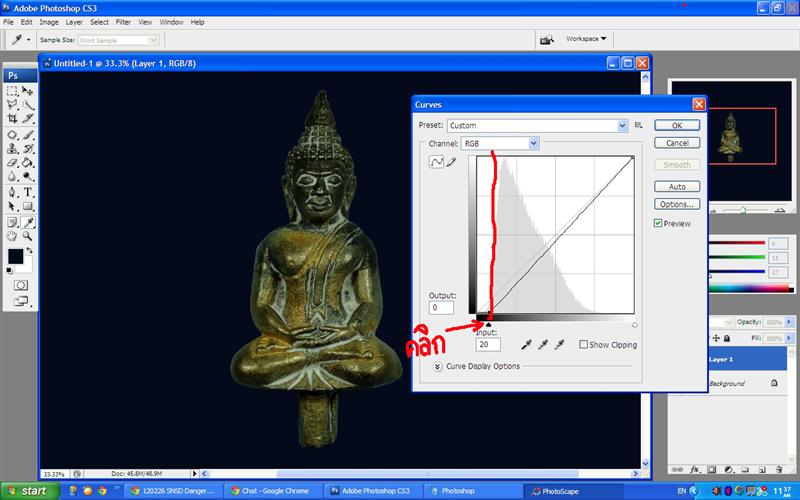Image resolution: width=800 pixels, height=500 pixels.
Task: Enable the Show Clipping checkbox
Action: (584, 345)
